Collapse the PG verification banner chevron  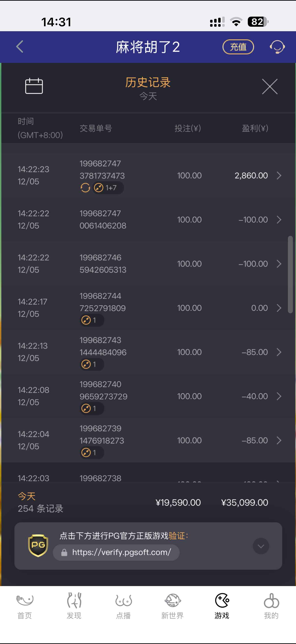click(x=261, y=546)
